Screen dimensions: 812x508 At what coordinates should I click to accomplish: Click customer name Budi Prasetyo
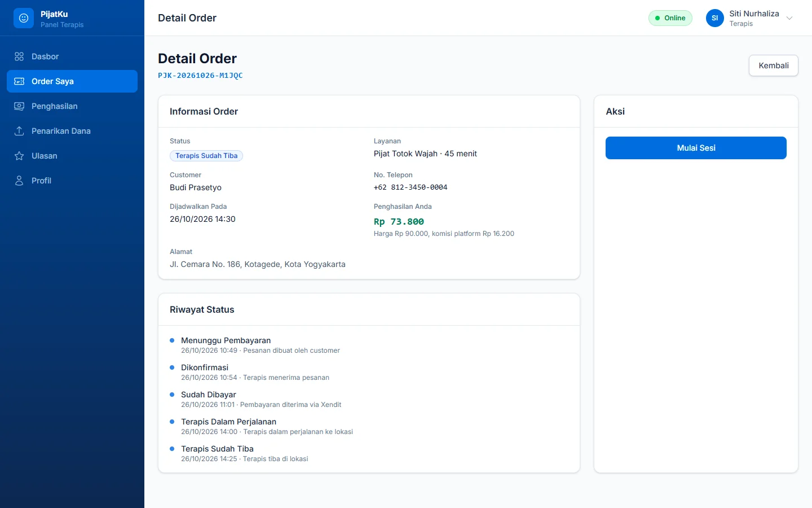pos(196,187)
